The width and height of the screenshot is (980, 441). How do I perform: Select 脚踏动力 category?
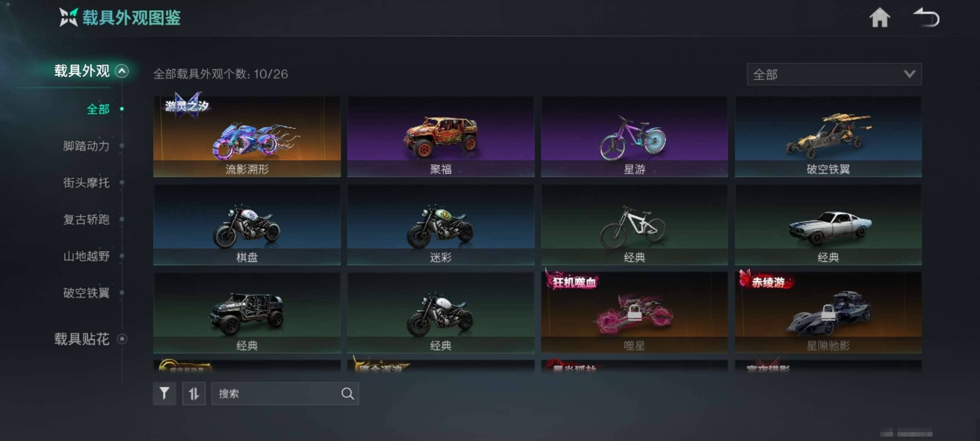click(x=86, y=146)
